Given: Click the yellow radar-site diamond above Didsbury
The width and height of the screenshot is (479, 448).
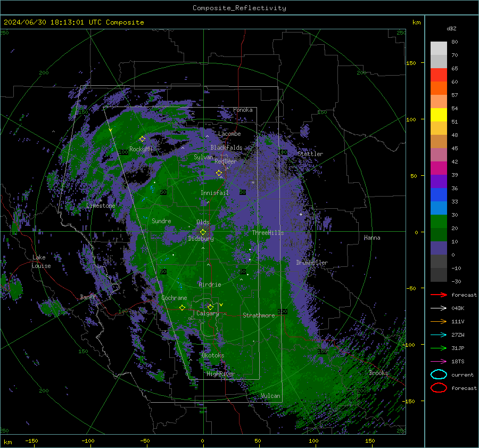Looking at the screenshot, I should click(x=203, y=232).
